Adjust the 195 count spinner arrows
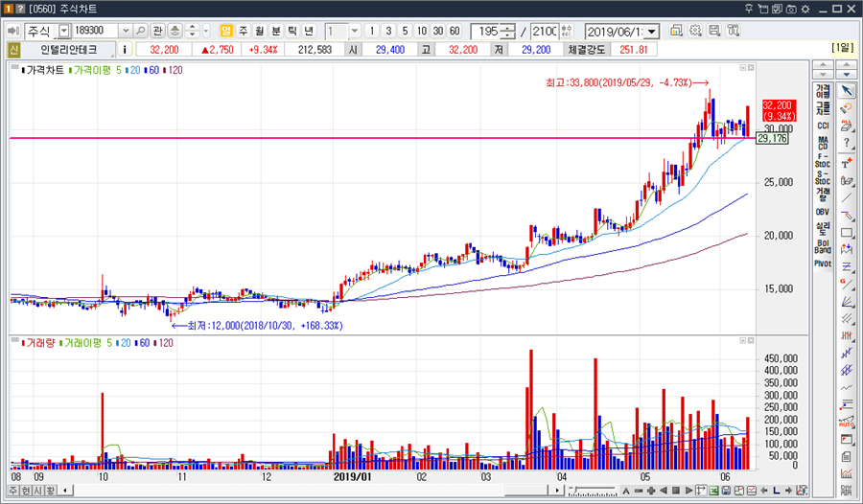 click(508, 31)
